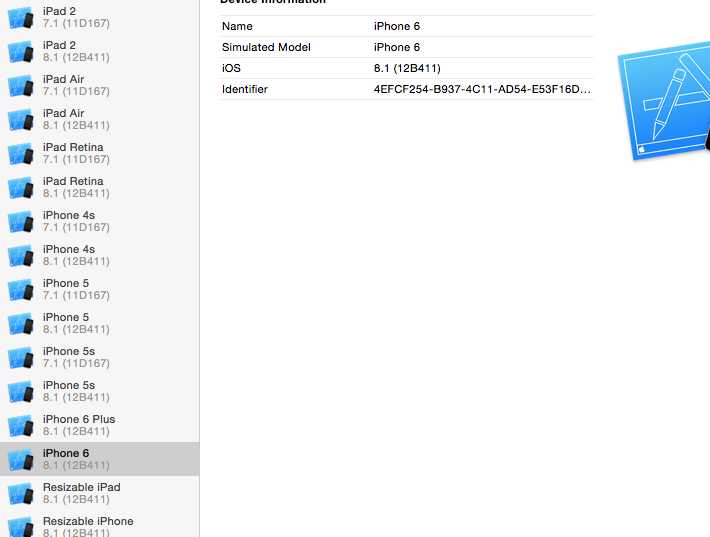The height and width of the screenshot is (537, 710).
Task: Click simulator icon for iPhone 5 8.1
Action: 21,323
